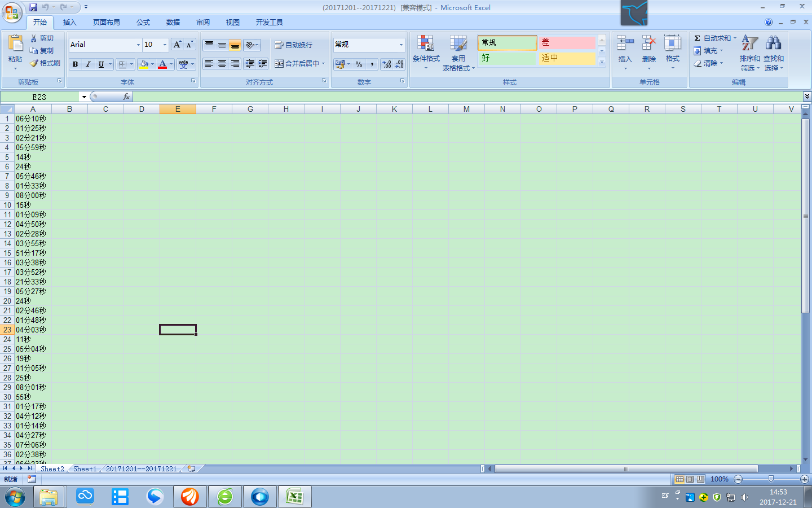Copy selection with 复制
The image size is (812, 508).
(x=43, y=51)
